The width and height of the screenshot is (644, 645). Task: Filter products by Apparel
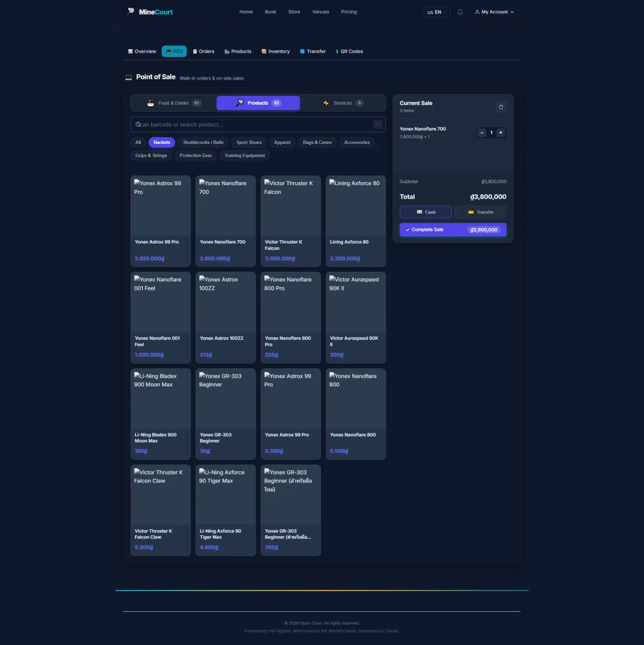(282, 142)
